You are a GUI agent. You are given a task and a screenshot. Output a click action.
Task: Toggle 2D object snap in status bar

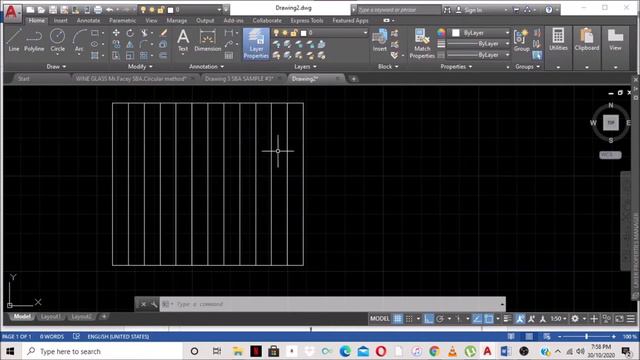click(x=489, y=319)
